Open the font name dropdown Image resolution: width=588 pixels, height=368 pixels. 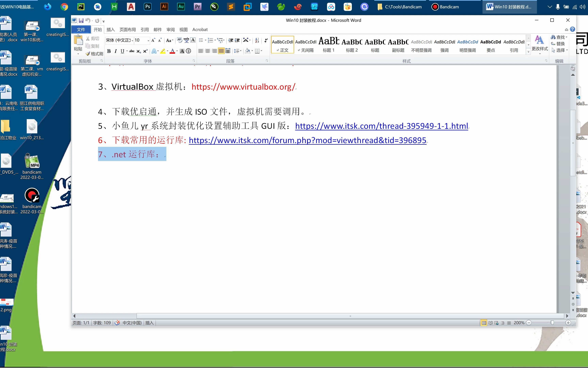(132, 41)
